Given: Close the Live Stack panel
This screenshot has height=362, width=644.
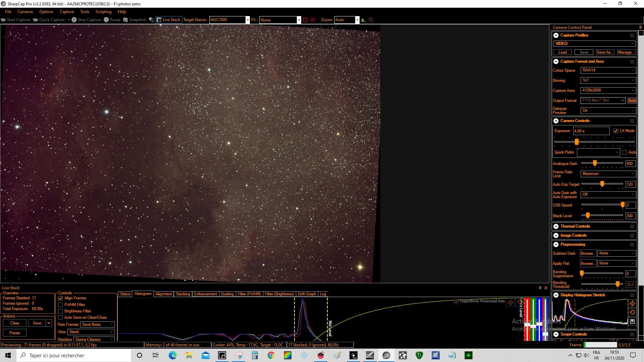Looking at the screenshot, I should pyautogui.click(x=546, y=288).
